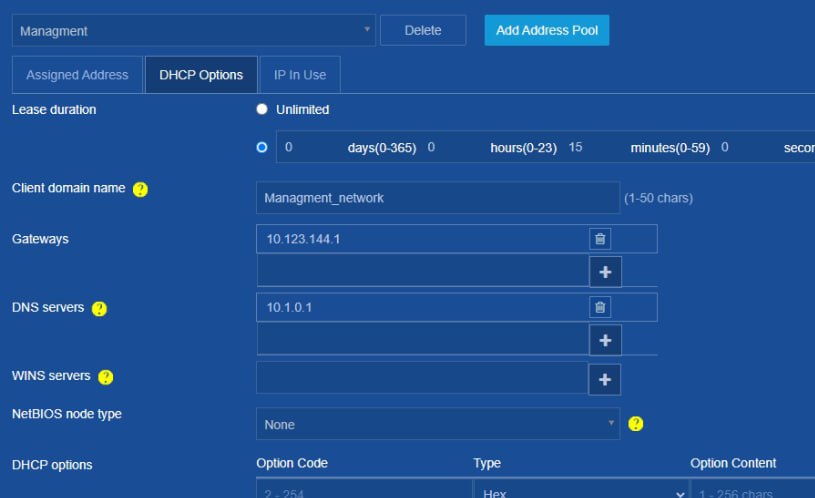Click the Option Code input field
The height and width of the screenshot is (498, 815).
coord(364,491)
